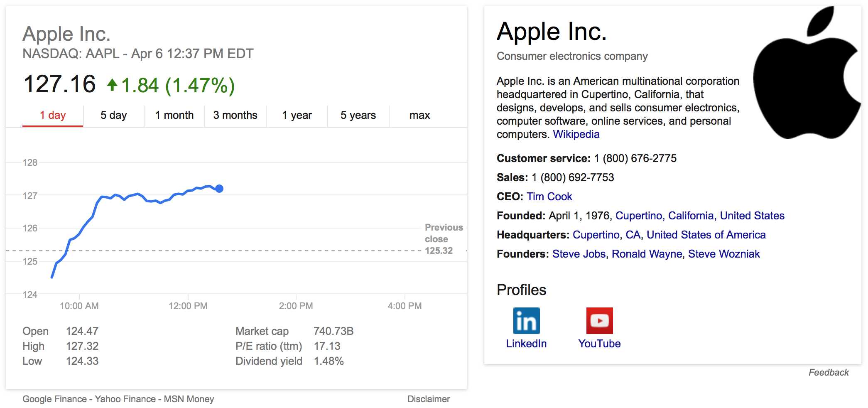The height and width of the screenshot is (408, 868).
Task: Click the Tim Cook CEO link
Action: pos(549,197)
